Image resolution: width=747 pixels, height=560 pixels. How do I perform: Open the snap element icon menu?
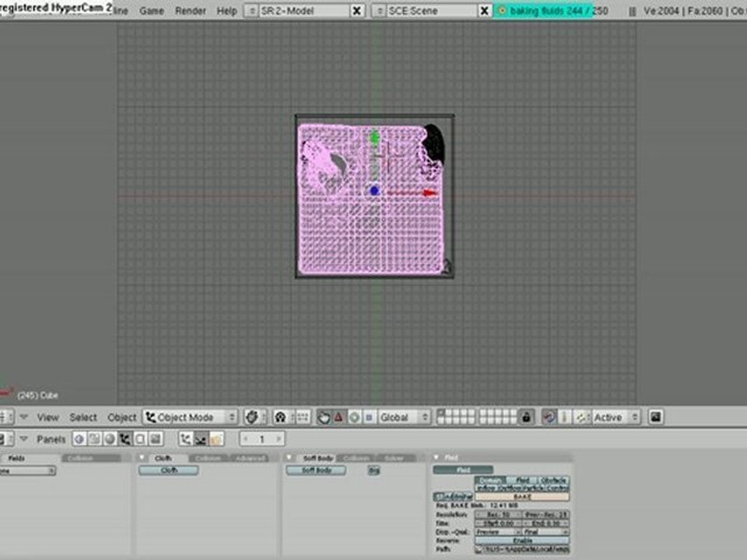click(x=580, y=417)
